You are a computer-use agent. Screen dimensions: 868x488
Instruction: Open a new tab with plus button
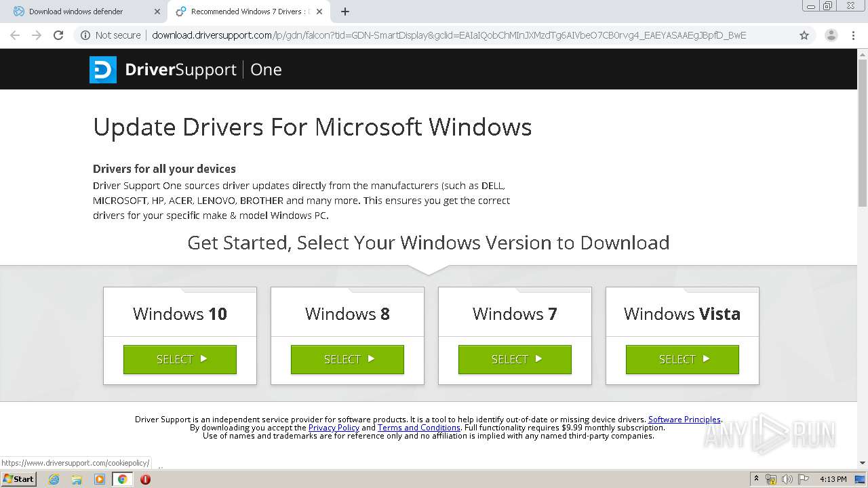click(345, 12)
